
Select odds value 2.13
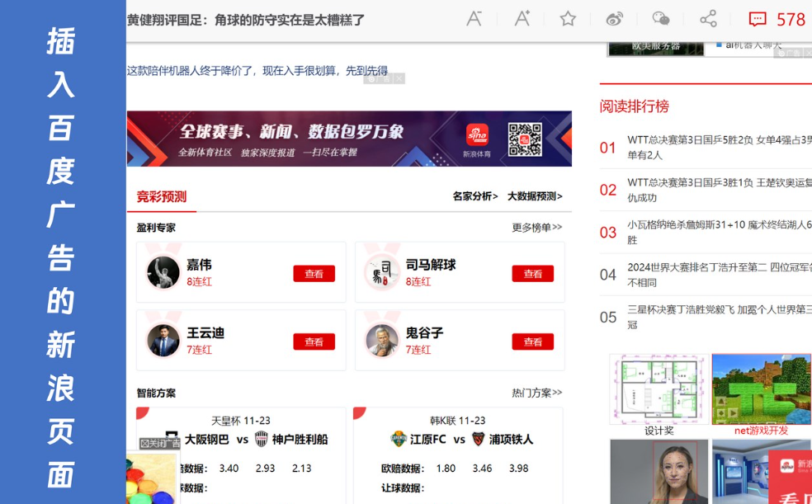pyautogui.click(x=301, y=469)
